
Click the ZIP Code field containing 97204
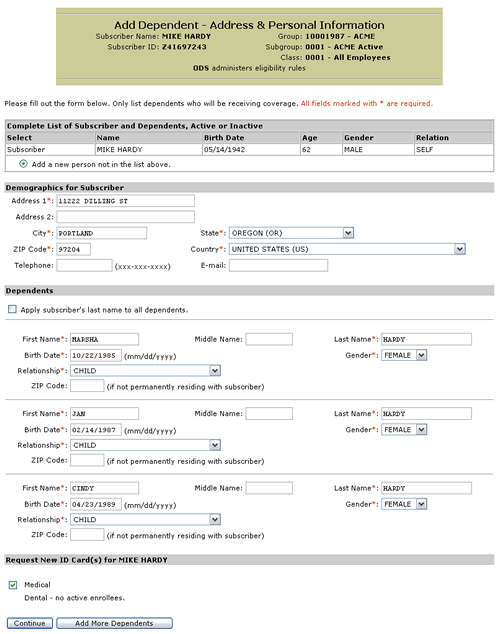[x=74, y=249]
